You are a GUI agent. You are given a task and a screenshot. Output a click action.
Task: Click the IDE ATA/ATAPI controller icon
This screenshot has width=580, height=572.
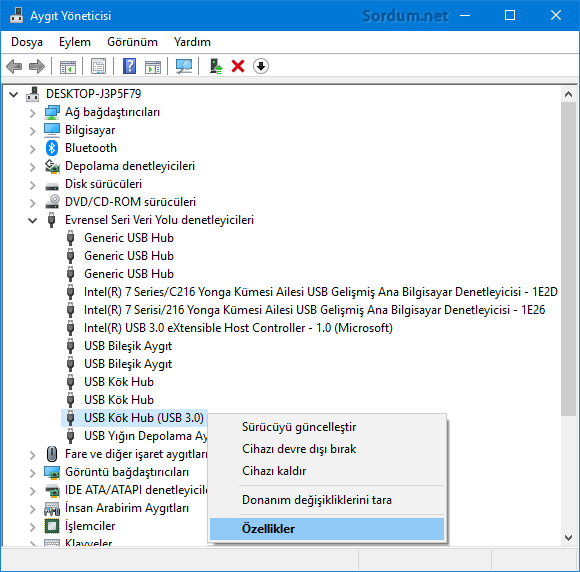[52, 491]
